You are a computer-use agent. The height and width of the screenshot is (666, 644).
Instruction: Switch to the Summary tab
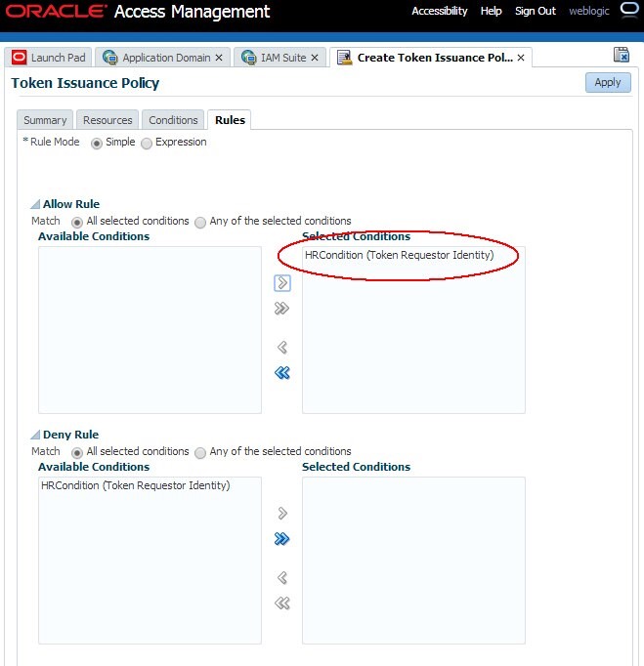(x=45, y=120)
